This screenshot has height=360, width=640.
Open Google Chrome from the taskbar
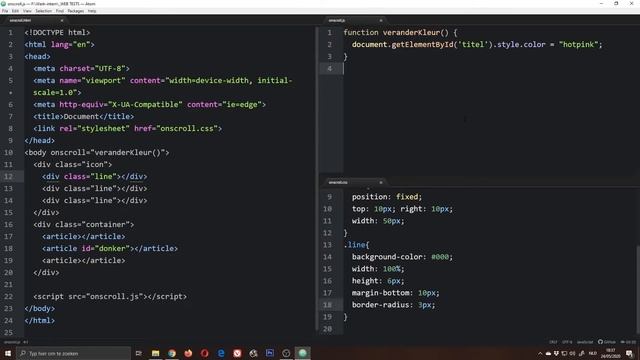click(172, 353)
